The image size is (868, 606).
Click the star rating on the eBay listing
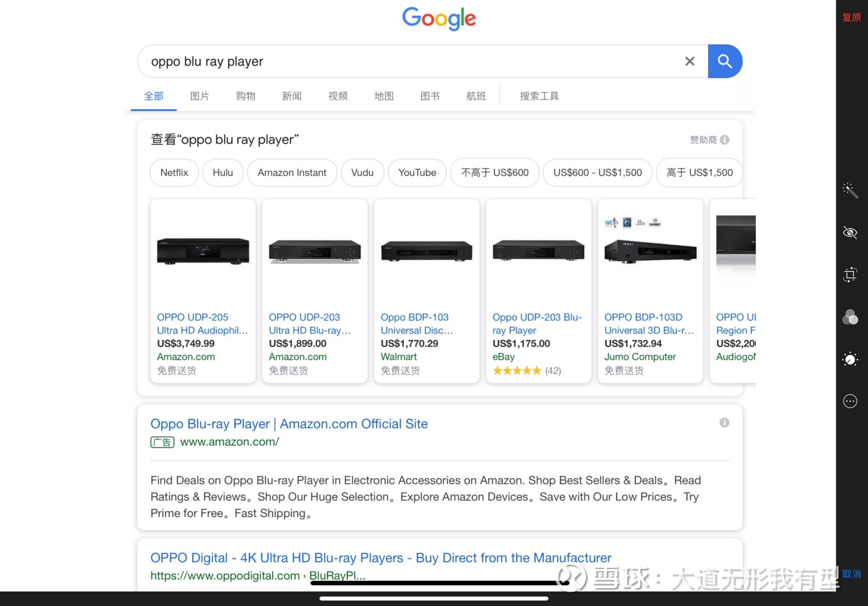(517, 371)
